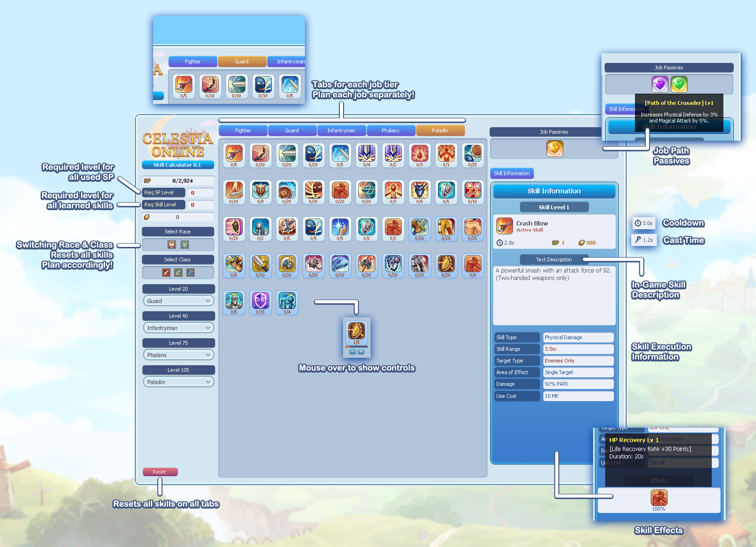Click the red crescent blade skill icon (0/20)
The width and height of the screenshot is (756, 547).
coord(260,153)
